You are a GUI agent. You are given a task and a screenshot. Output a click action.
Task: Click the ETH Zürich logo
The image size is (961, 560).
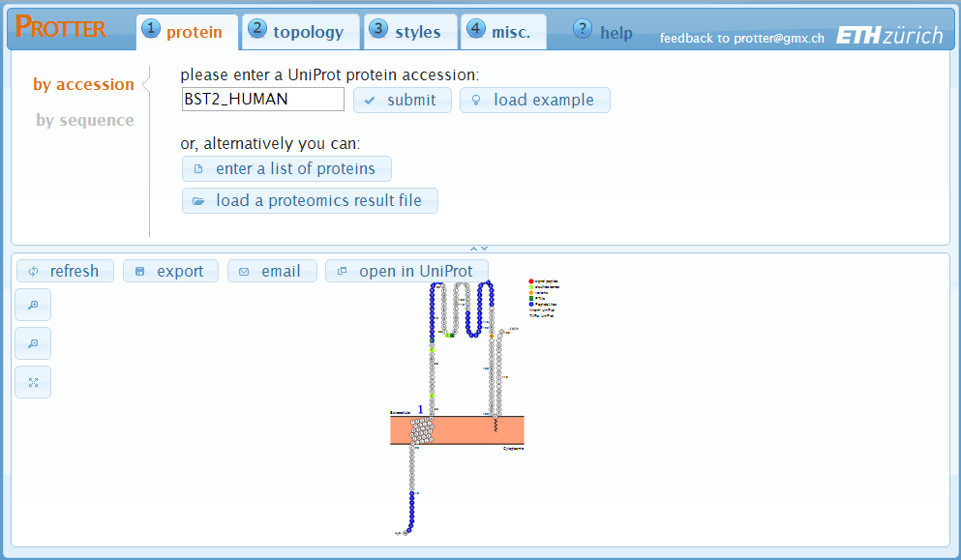pyautogui.click(x=888, y=36)
